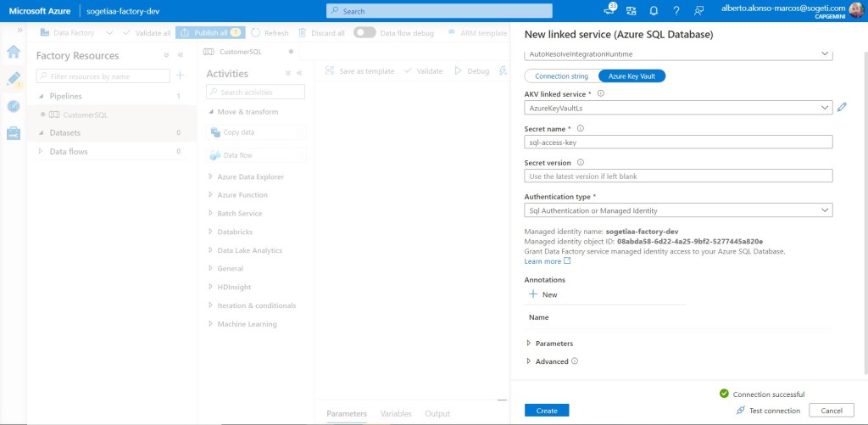Switch to the Variables tab
The image size is (868, 425).
(x=396, y=414)
